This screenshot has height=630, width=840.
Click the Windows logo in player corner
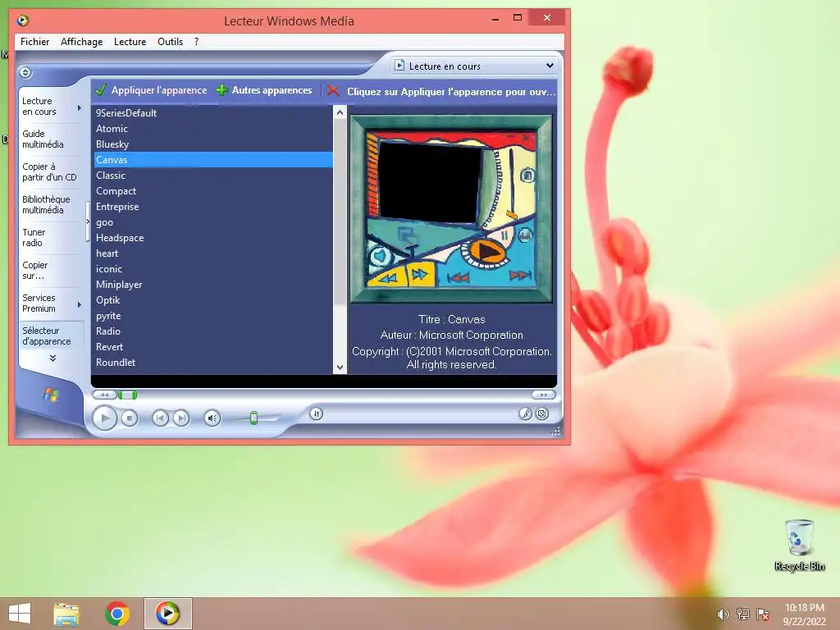pyautogui.click(x=51, y=395)
